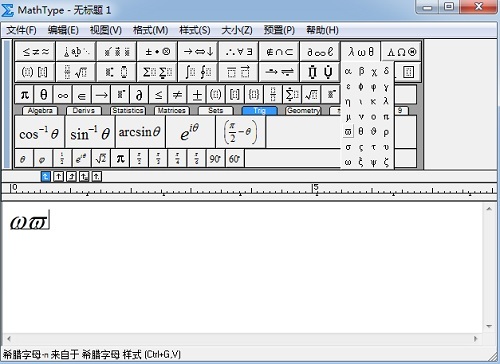This screenshot has width=500, height=364.
Task: Insert chi from the Greek palette
Action: (x=374, y=71)
